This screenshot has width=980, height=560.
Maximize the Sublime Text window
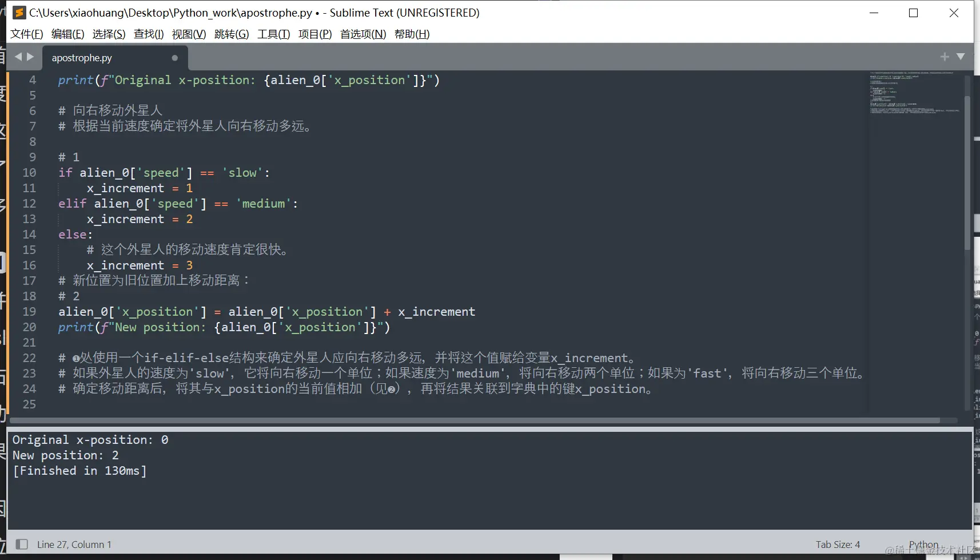pyautogui.click(x=913, y=13)
